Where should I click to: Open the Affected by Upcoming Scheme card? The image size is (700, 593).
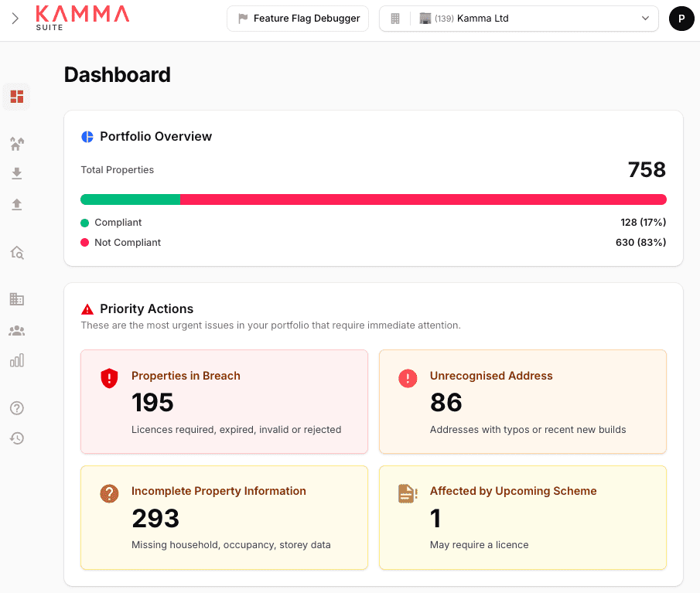(x=523, y=517)
